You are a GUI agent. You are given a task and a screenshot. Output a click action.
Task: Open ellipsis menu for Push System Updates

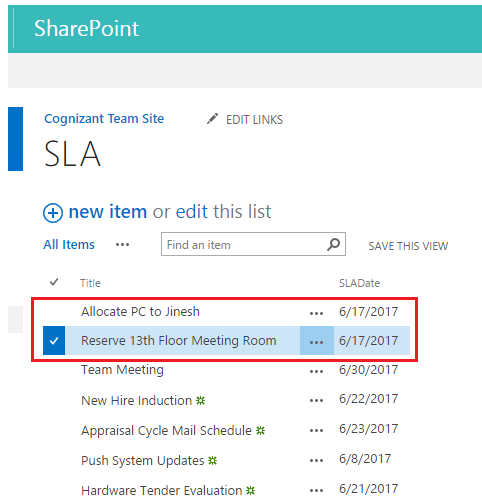(x=316, y=460)
